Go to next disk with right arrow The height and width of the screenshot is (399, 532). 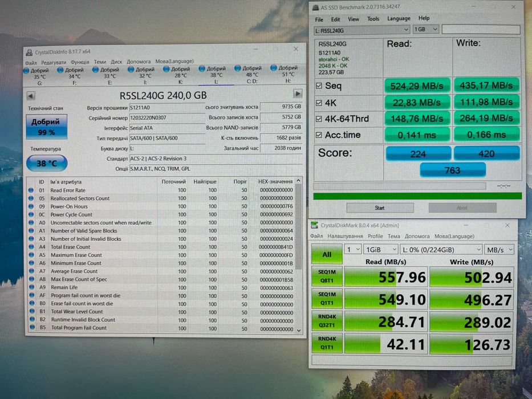[298, 93]
